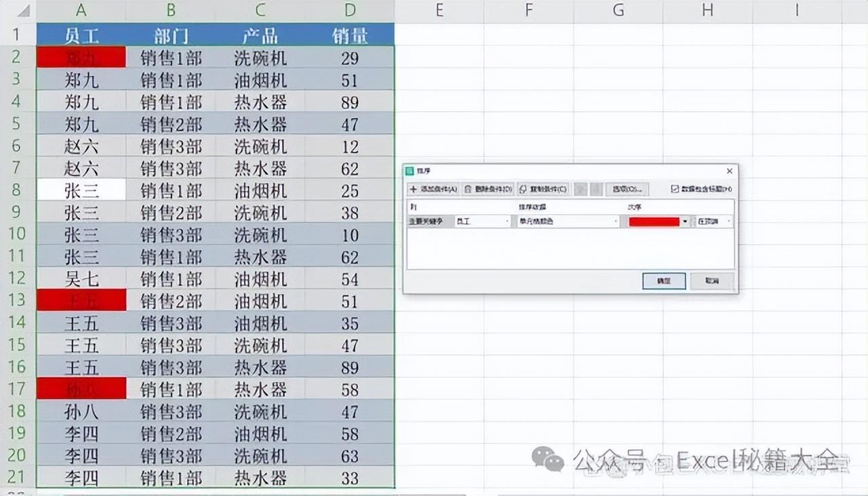This screenshot has height=496, width=868.
Task: Open the sort-by dropdown showing 单元格颜色
Action: 568,221
